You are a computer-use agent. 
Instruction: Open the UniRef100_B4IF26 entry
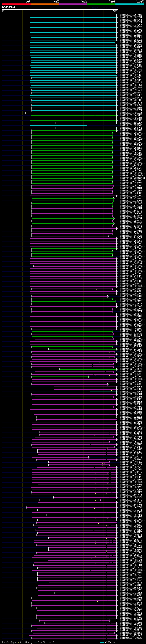131,236
